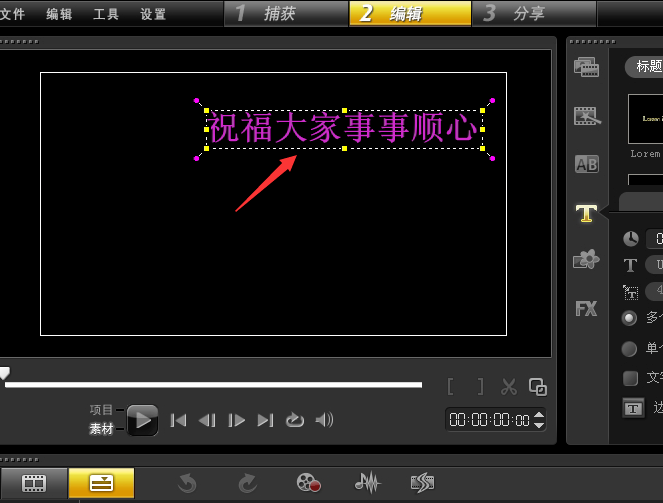The height and width of the screenshot is (503, 663).
Task: Open the Transitions (AB) library
Action: coord(587,164)
